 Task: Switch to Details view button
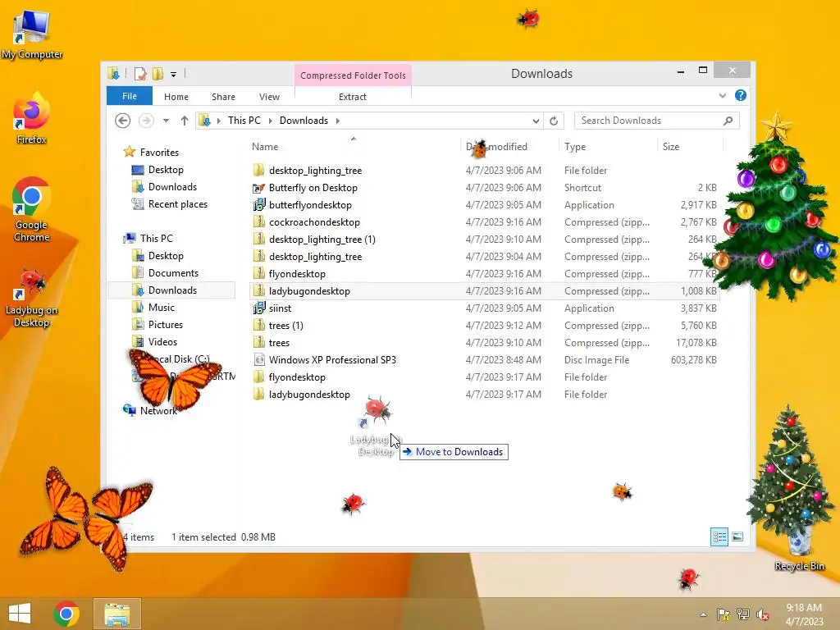click(719, 536)
